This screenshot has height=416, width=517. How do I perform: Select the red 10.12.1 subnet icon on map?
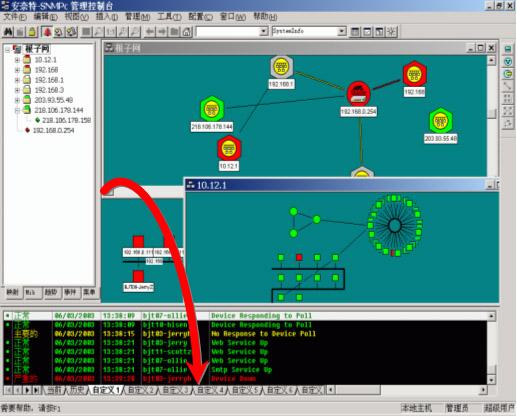pos(229,148)
